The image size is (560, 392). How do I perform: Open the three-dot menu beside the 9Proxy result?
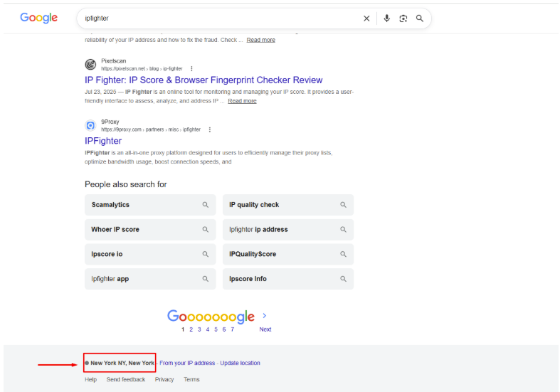(210, 129)
